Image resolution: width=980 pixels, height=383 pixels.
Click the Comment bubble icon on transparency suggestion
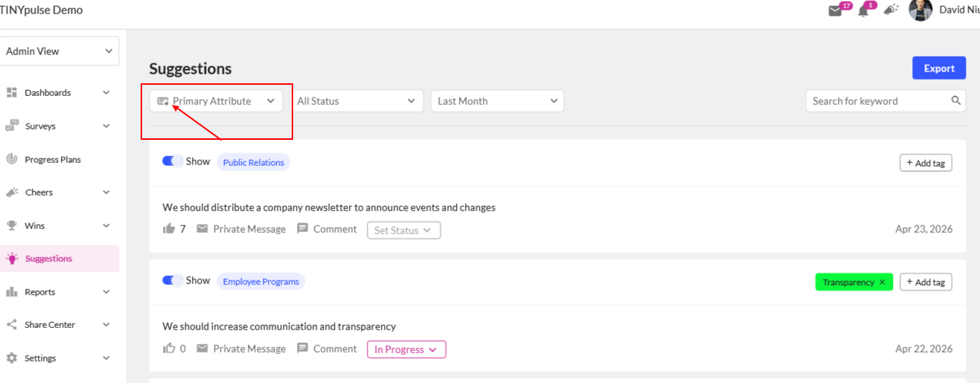[x=302, y=348]
